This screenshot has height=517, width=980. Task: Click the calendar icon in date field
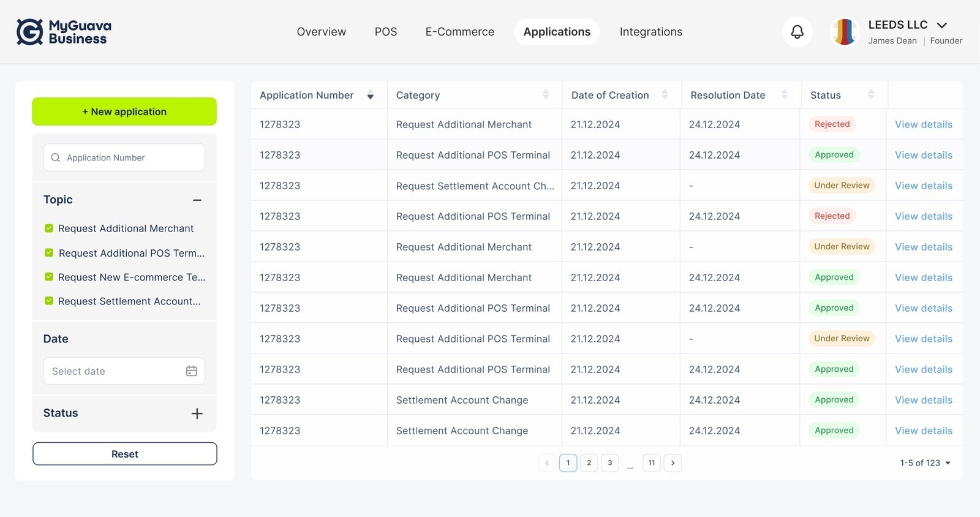192,371
